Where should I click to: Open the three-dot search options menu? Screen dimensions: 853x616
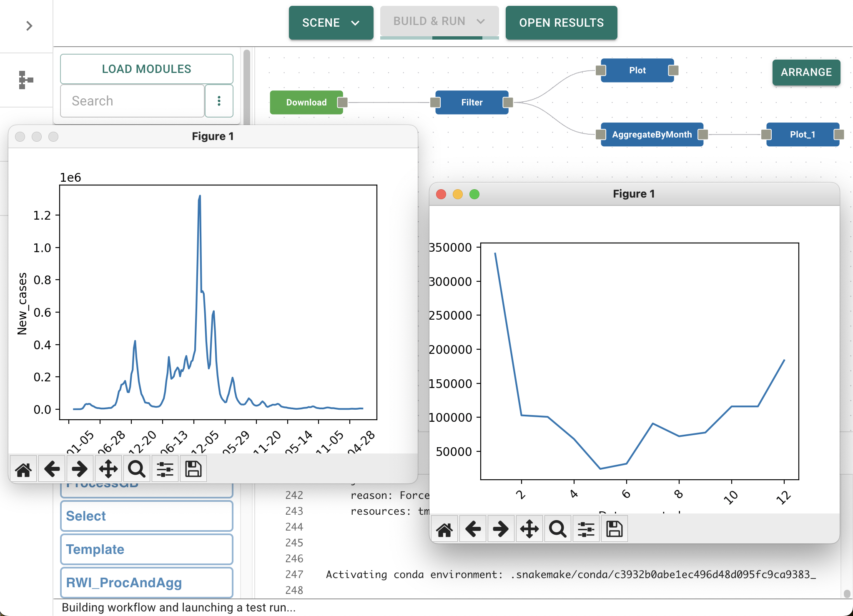tap(219, 101)
